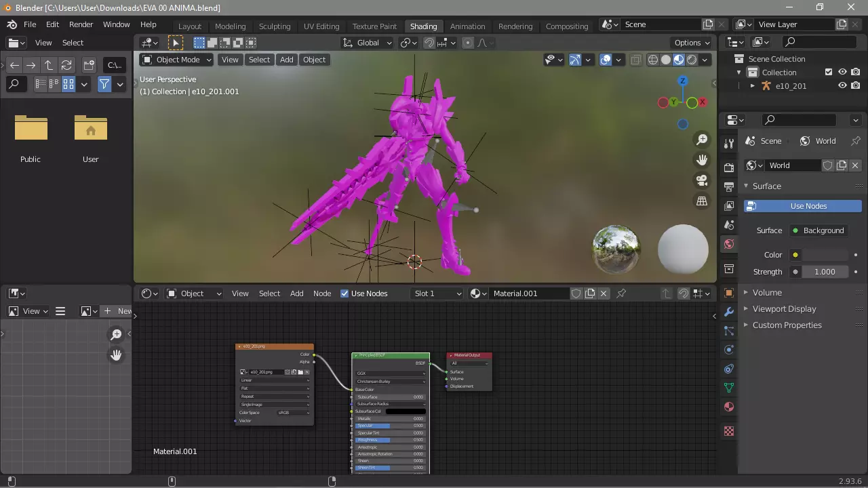Unlink the World datablock with X
The image size is (868, 488).
[855, 165]
